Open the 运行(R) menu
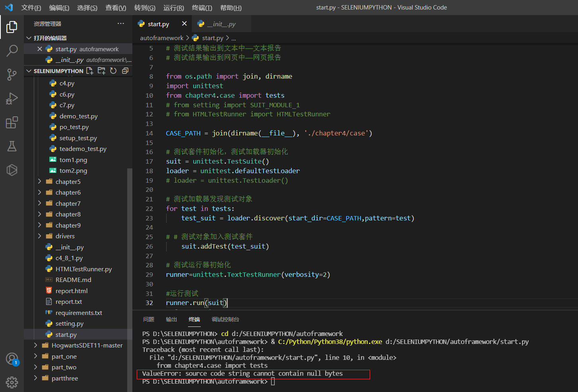This screenshot has width=578, height=392. point(173,8)
